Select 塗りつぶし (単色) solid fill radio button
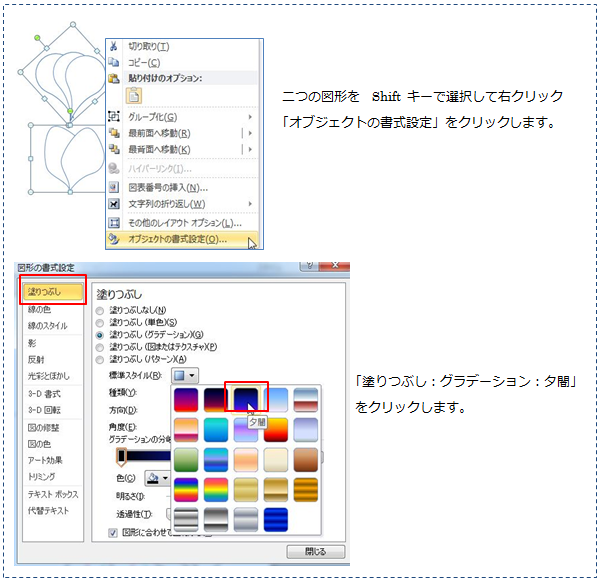Image resolution: width=600 pixels, height=584 pixels. (99, 323)
